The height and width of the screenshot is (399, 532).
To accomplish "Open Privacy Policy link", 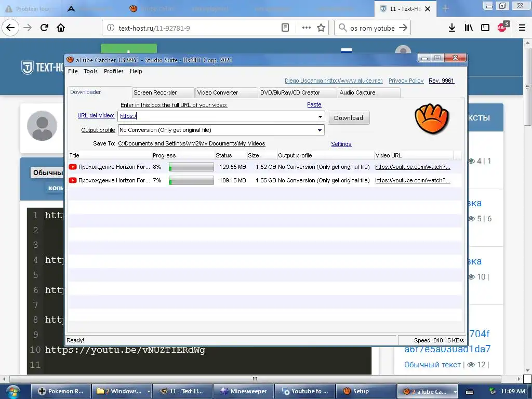I will (x=406, y=81).
